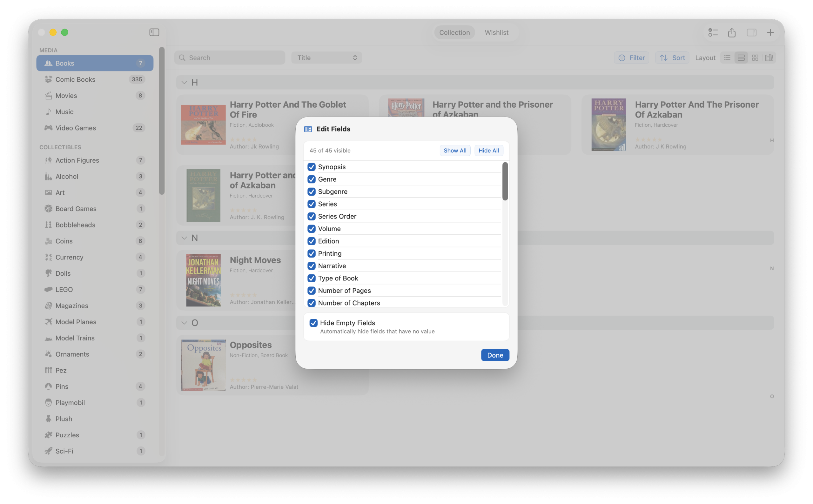Click the Show All button
The height and width of the screenshot is (504, 813).
pos(455,150)
